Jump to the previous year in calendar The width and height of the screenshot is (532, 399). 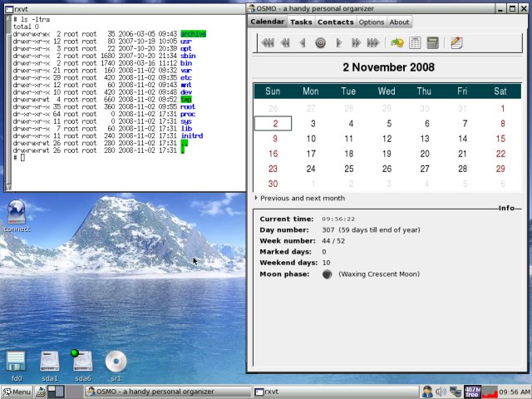(268, 42)
